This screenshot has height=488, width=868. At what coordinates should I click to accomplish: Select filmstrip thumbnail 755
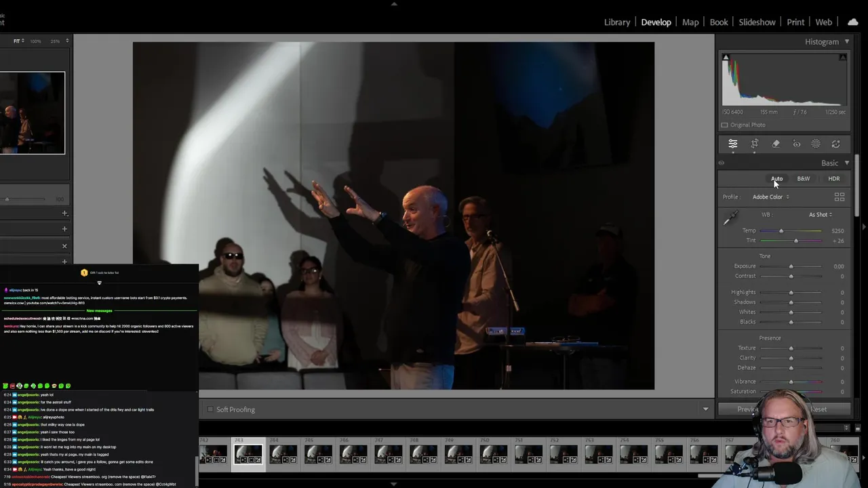669,454
